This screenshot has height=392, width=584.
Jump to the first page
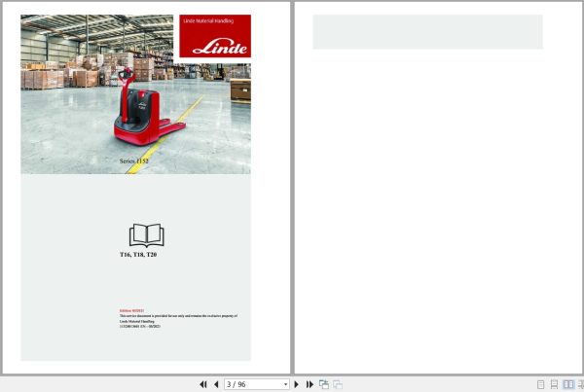click(x=203, y=384)
